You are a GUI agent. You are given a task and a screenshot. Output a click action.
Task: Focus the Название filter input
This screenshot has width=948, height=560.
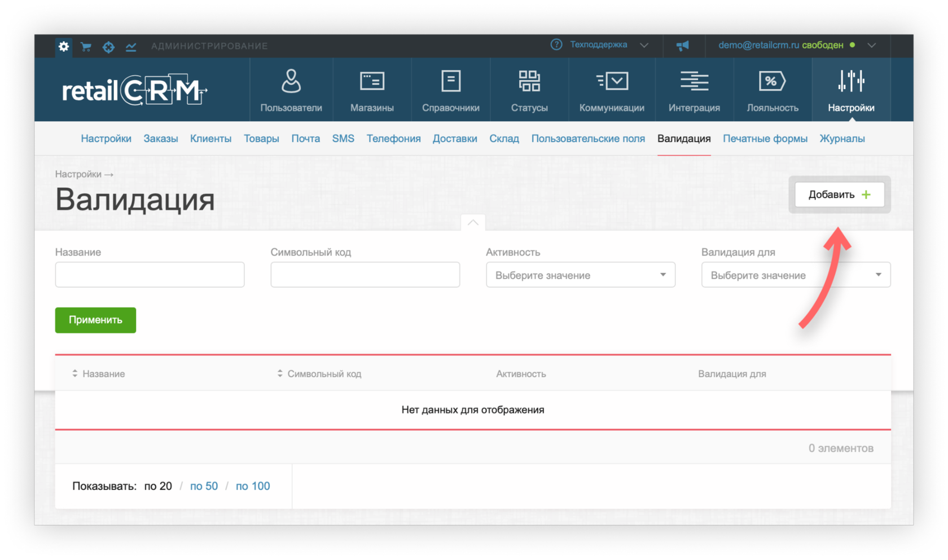click(x=150, y=275)
